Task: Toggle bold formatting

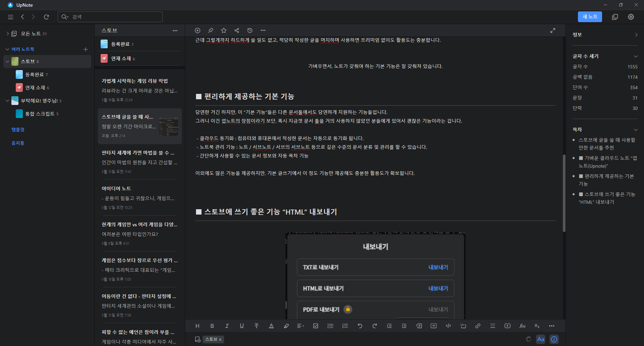Action: pyautogui.click(x=212, y=326)
